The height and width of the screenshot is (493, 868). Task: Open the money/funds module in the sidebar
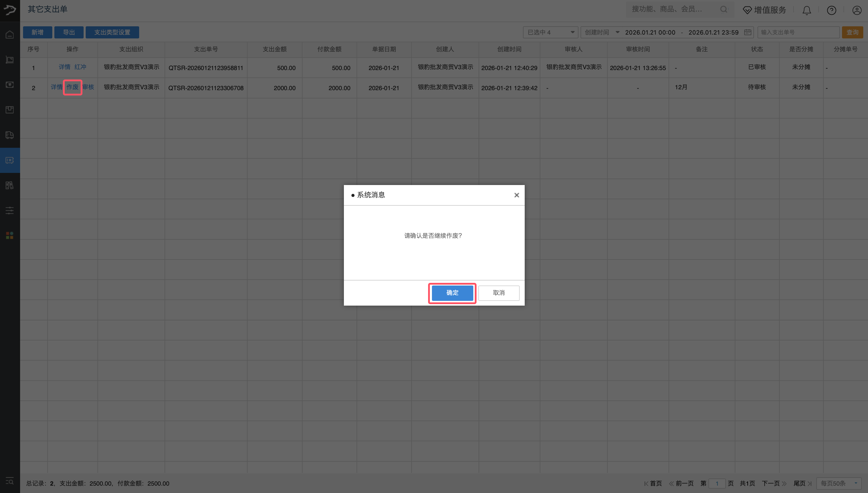click(9, 85)
